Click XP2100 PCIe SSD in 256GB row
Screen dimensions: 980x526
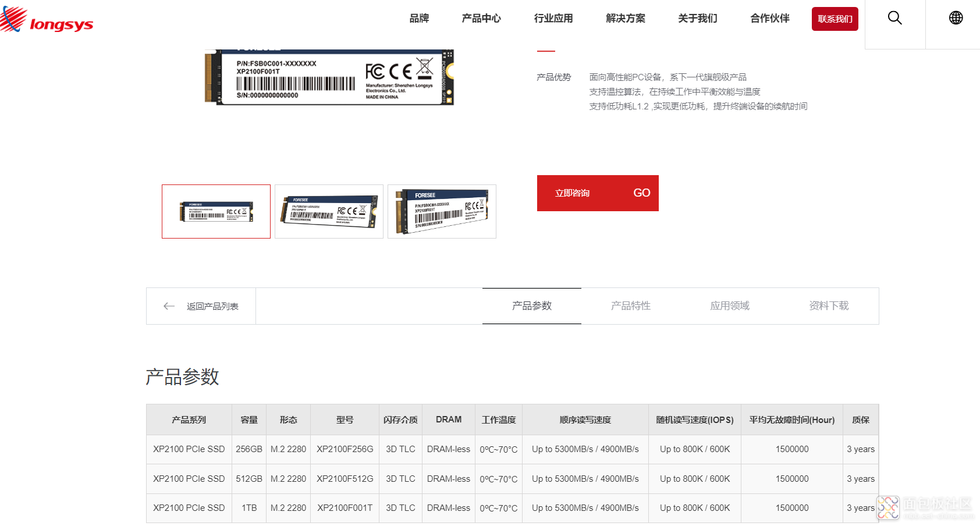pyautogui.click(x=189, y=449)
